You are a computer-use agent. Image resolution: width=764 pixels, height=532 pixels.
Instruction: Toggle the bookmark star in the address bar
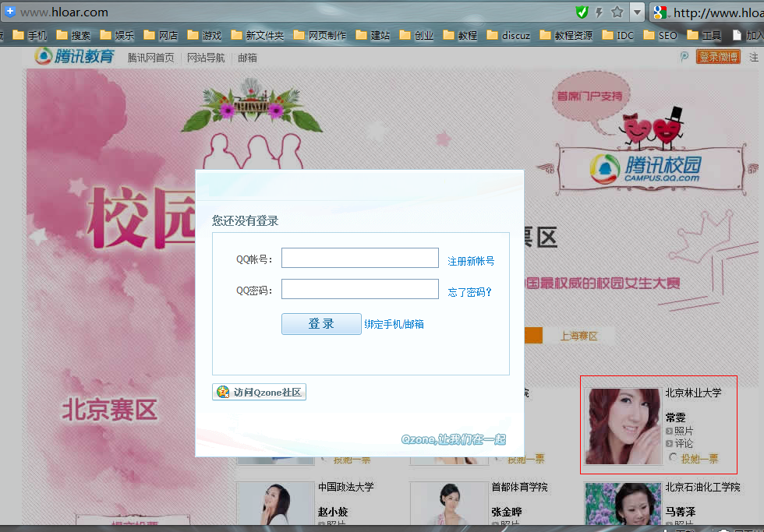pos(617,11)
